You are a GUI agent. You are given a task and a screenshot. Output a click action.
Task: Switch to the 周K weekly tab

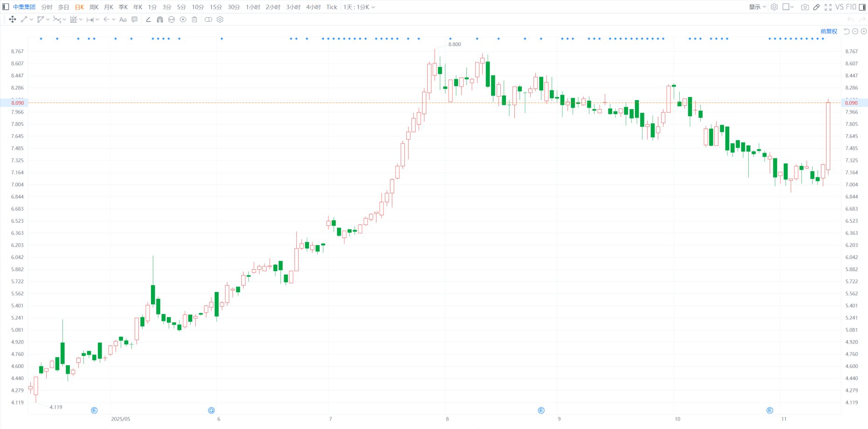coord(94,7)
